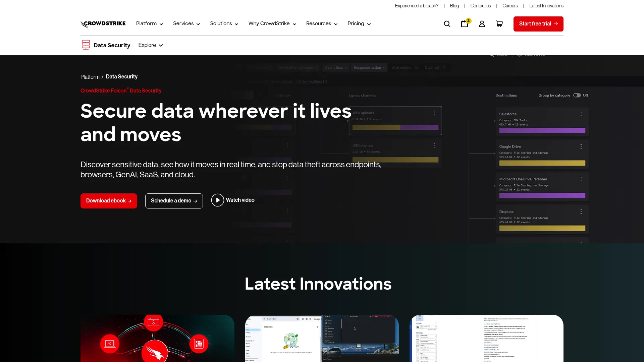Expand the Services menu

[186, 24]
